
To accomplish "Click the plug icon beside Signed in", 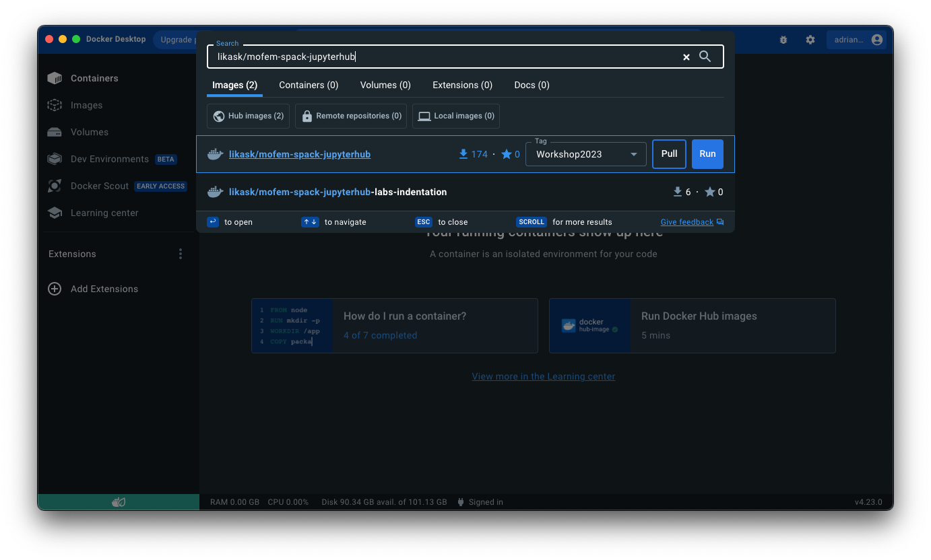I will tap(461, 502).
